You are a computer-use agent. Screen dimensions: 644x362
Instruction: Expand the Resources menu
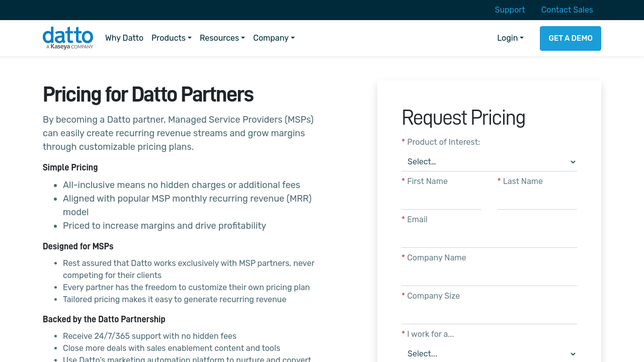tap(222, 38)
